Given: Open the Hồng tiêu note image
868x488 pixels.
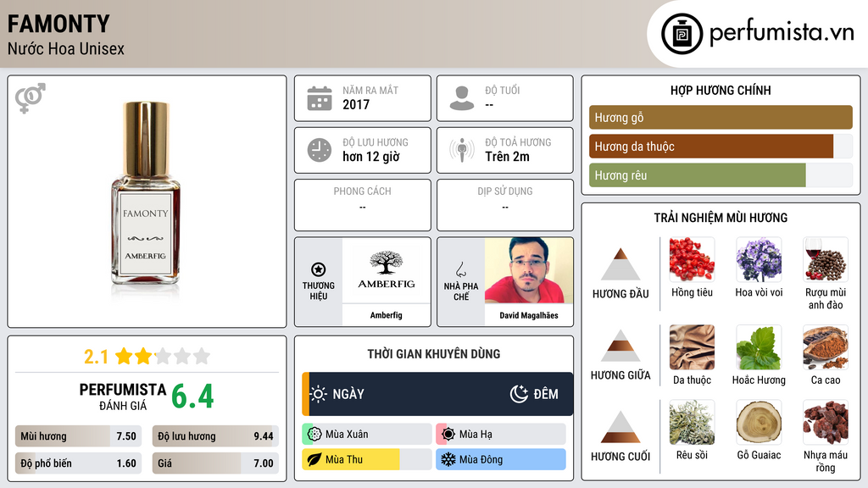Looking at the screenshot, I should tap(692, 259).
